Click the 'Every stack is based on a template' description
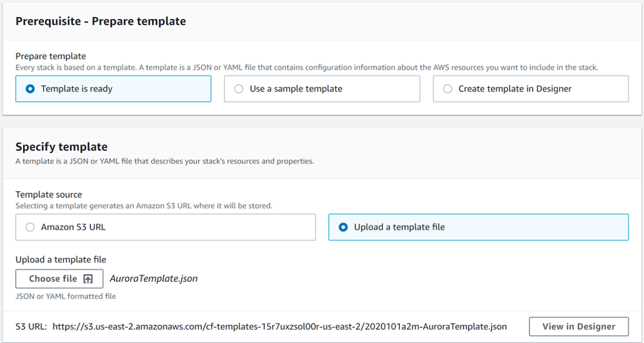 (x=307, y=68)
